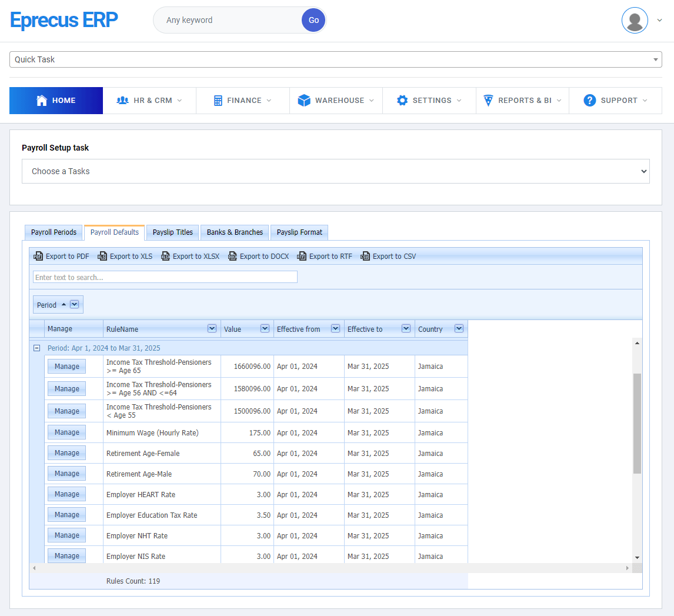
Task: Click the Finance calculator icon
Action: (218, 101)
